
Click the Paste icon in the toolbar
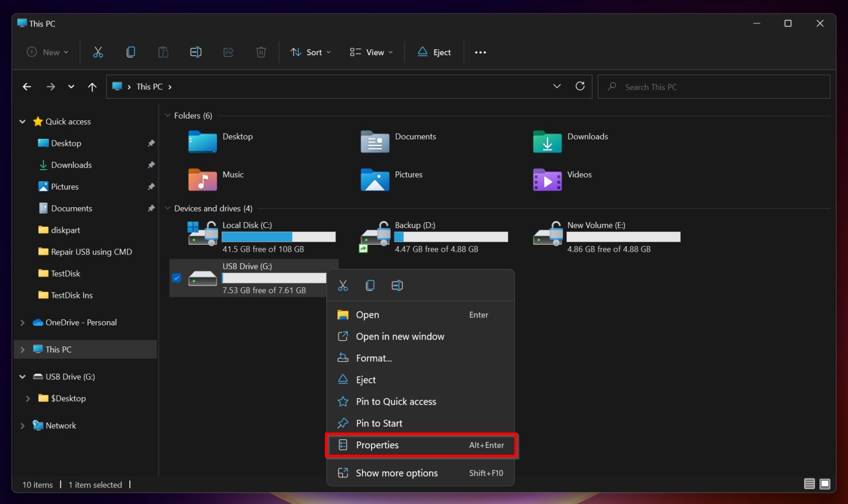tap(163, 52)
